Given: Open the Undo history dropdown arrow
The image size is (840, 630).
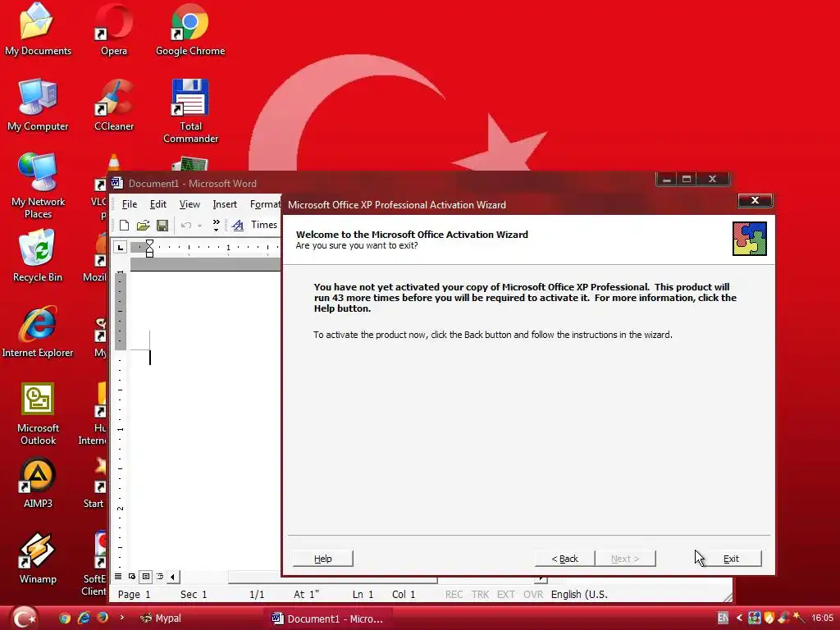Looking at the screenshot, I should click(x=199, y=226).
